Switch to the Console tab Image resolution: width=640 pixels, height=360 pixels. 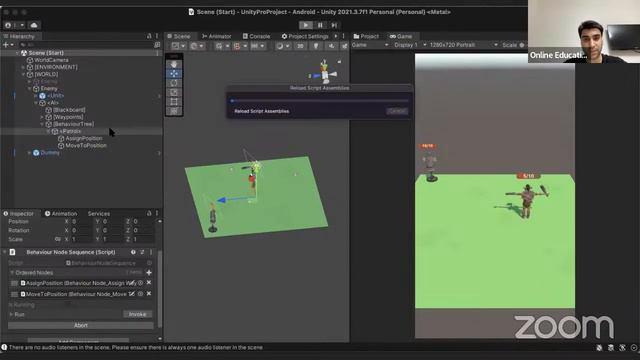256,36
